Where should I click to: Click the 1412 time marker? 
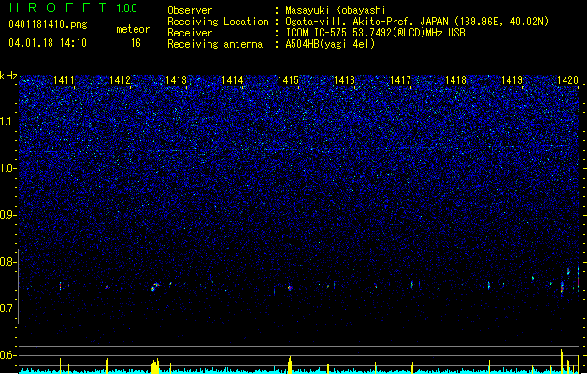click(x=120, y=80)
